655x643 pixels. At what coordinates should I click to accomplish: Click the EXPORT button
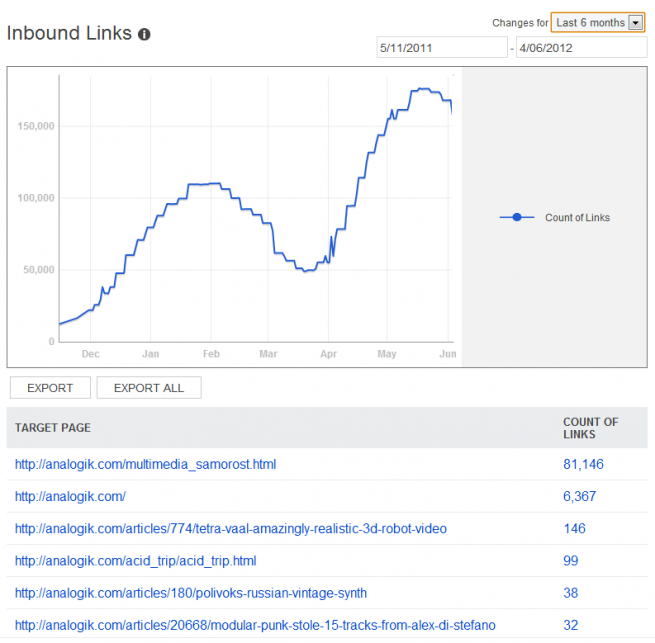(x=50, y=388)
